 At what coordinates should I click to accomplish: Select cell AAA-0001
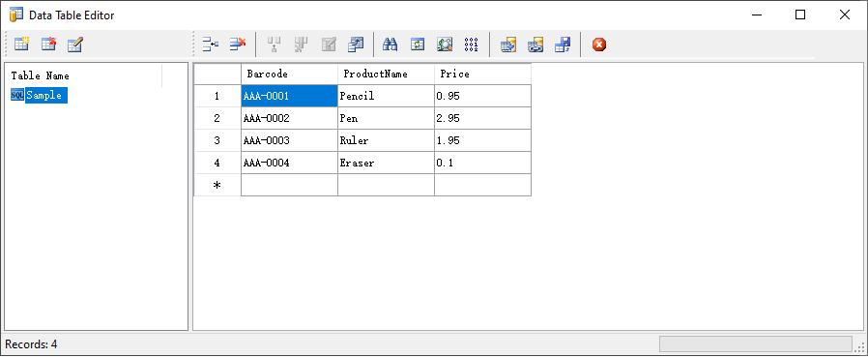290,96
